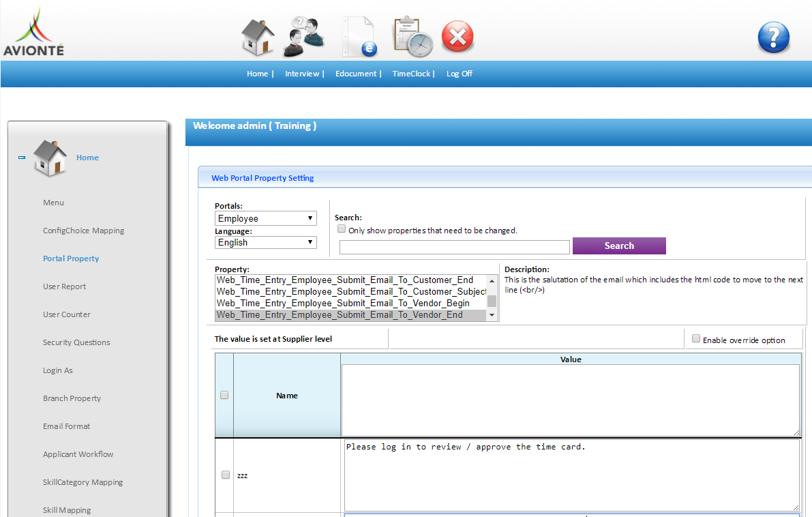
Task: Open Applicant Workflow in sidebar
Action: tap(78, 454)
